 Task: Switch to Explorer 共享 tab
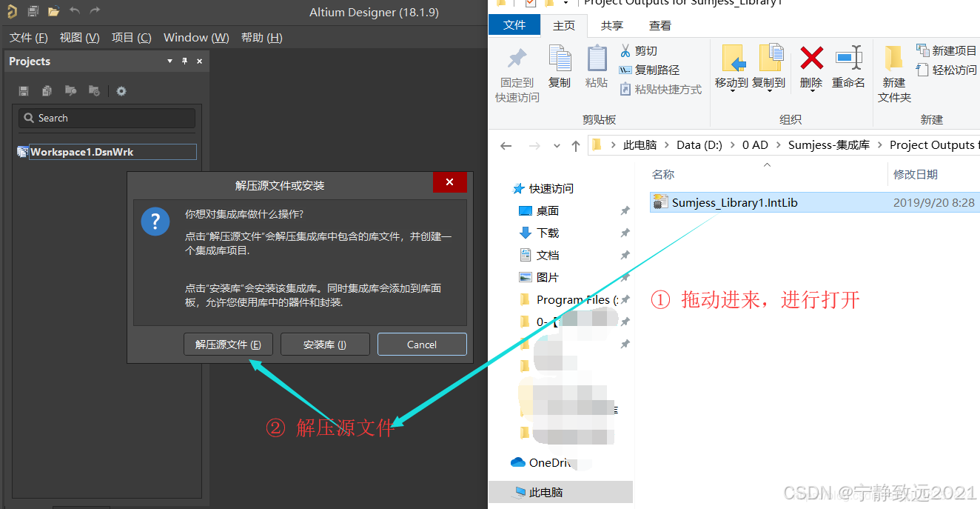pyautogui.click(x=611, y=25)
